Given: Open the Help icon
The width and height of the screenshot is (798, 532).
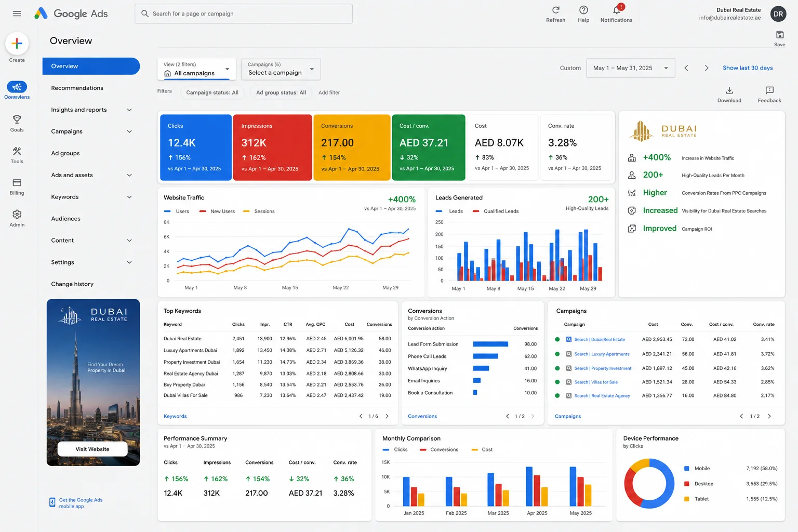Looking at the screenshot, I should click(x=583, y=10).
